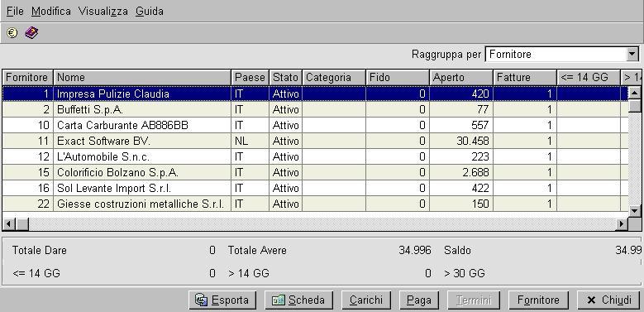This screenshot has height=312, width=644.
Task: Select the Exact Software BV. row
Action: pyautogui.click(x=316, y=141)
